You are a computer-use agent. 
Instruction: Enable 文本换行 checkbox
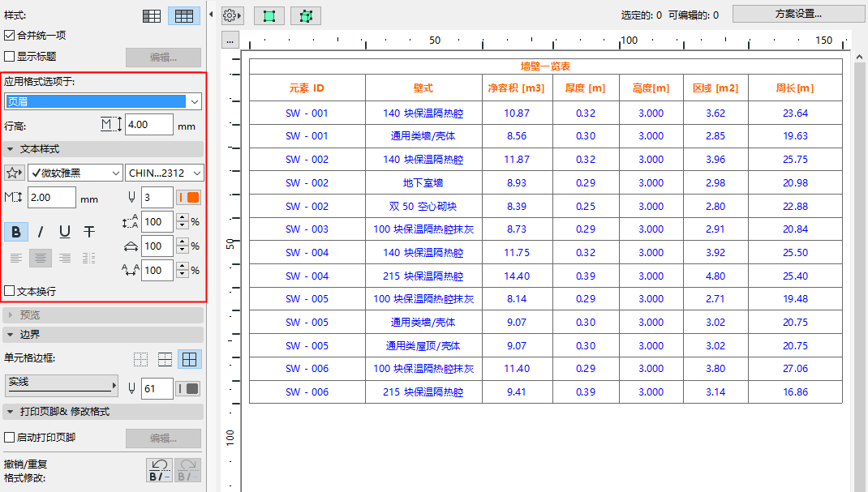(x=10, y=291)
